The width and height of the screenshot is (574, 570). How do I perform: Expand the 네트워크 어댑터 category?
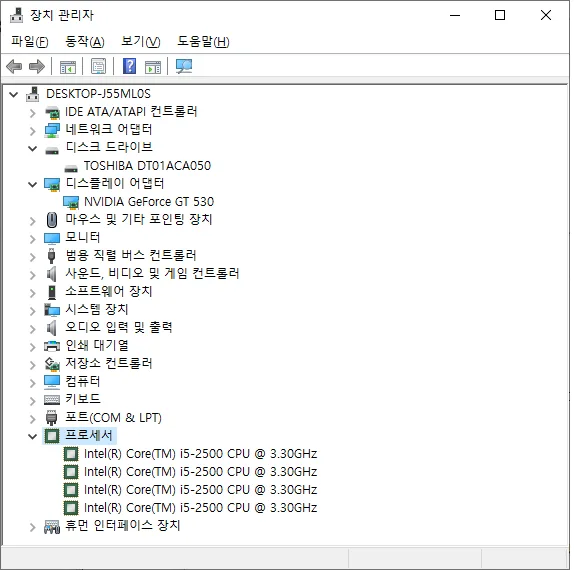[x=33, y=131]
